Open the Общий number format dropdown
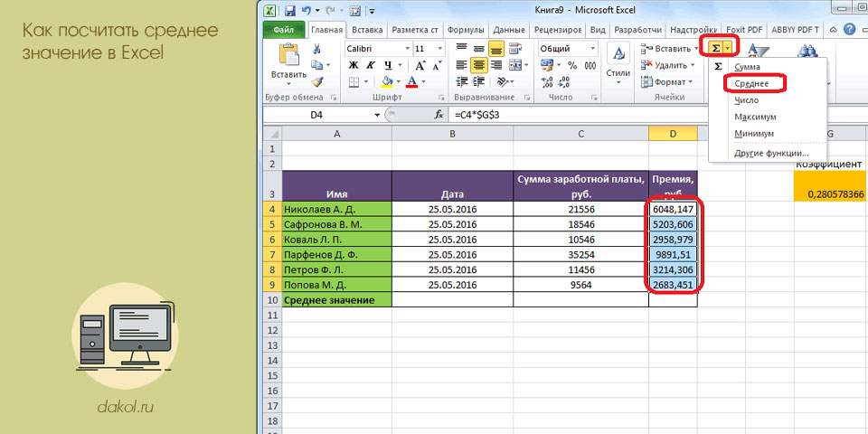Screen dimensions: 868x434 point(593,49)
